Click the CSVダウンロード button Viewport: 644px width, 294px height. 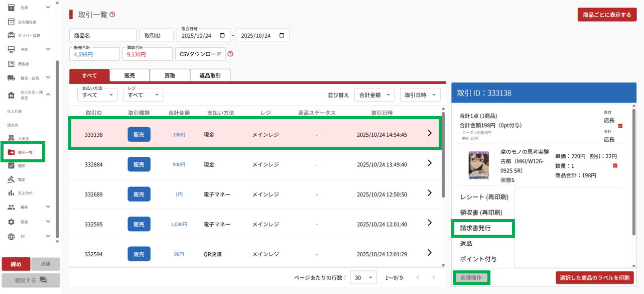point(200,54)
